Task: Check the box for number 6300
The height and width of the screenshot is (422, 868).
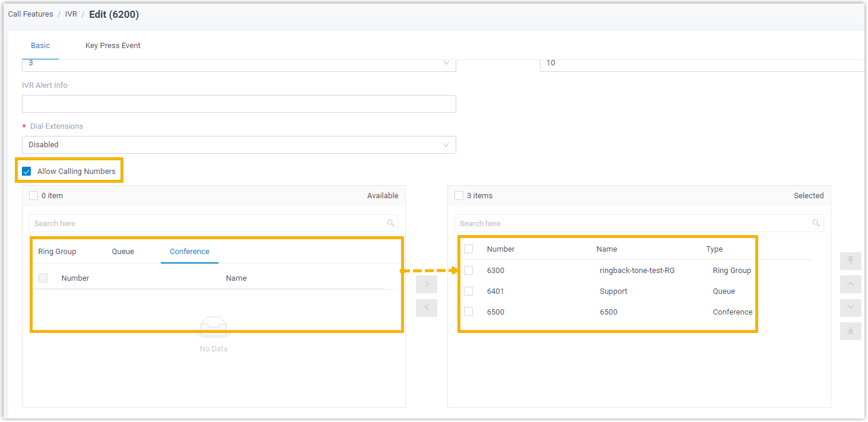Action: (469, 271)
